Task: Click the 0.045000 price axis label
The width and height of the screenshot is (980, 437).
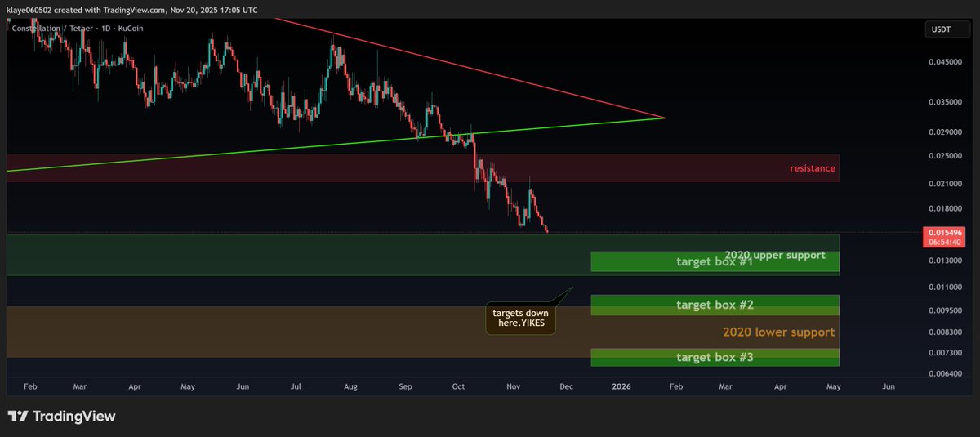Action: tap(945, 61)
